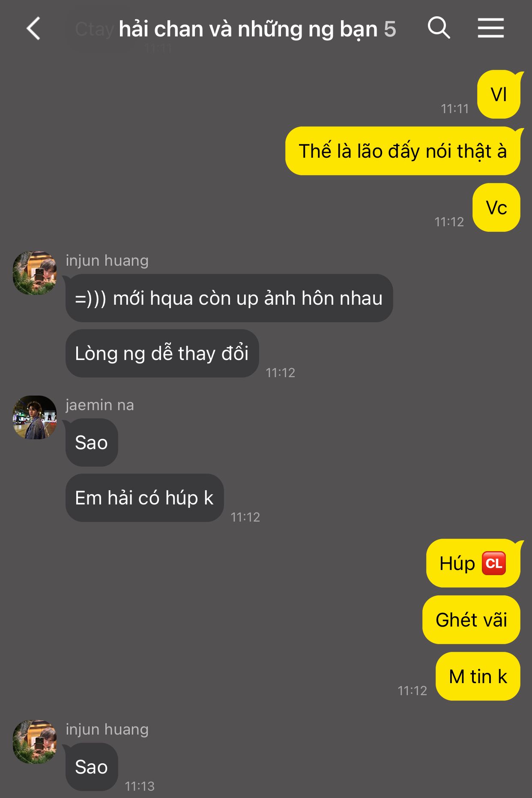Image resolution: width=532 pixels, height=798 pixels.
Task: Tap the 'M tin k' message
Action: tap(478, 677)
